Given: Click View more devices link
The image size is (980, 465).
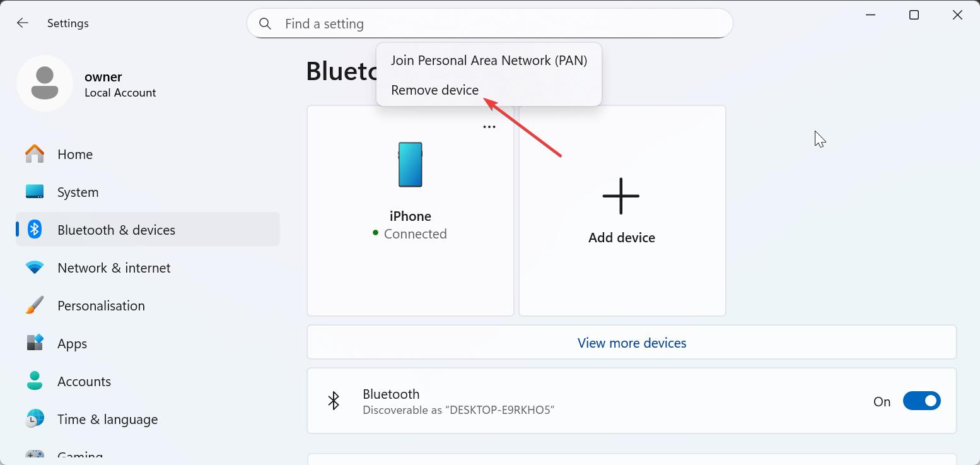Looking at the screenshot, I should 631,343.
